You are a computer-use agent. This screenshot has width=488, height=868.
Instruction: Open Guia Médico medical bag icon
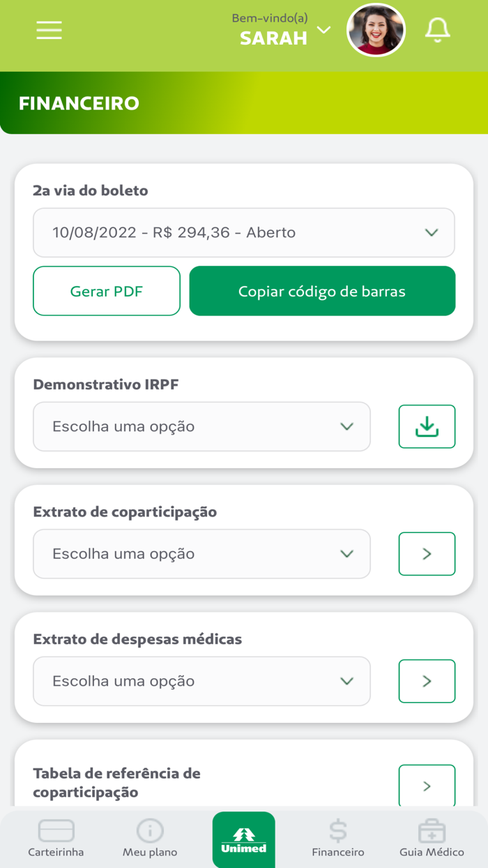point(432,830)
